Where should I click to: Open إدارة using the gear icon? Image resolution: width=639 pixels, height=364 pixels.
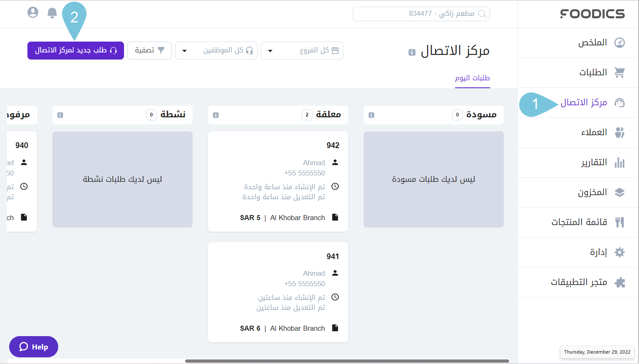619,252
